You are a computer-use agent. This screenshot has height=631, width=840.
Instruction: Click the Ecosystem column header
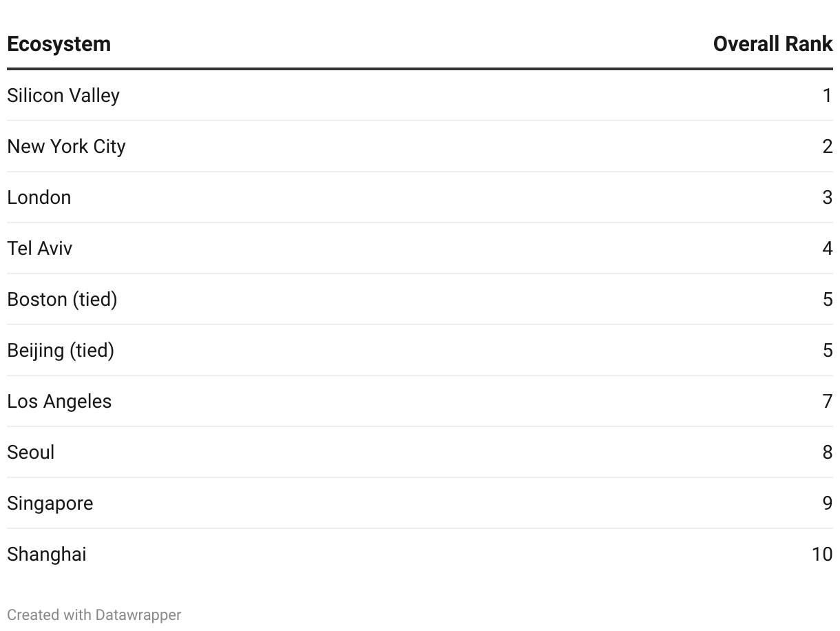point(59,44)
